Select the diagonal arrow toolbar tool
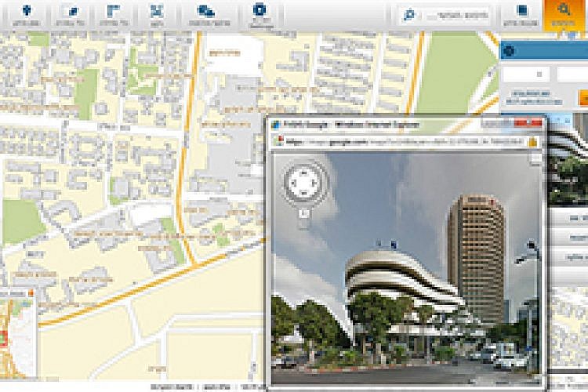 pos(72,11)
